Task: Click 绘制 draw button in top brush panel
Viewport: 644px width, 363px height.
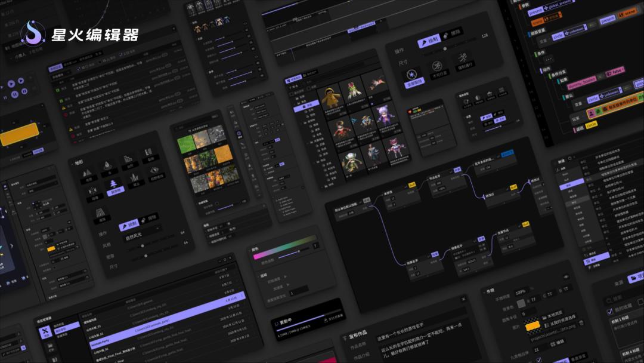Action: coord(428,42)
